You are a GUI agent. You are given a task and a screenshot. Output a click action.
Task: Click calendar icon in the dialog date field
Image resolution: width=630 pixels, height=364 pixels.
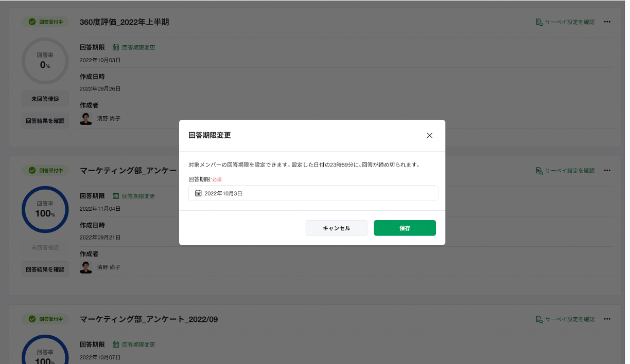[198, 193]
